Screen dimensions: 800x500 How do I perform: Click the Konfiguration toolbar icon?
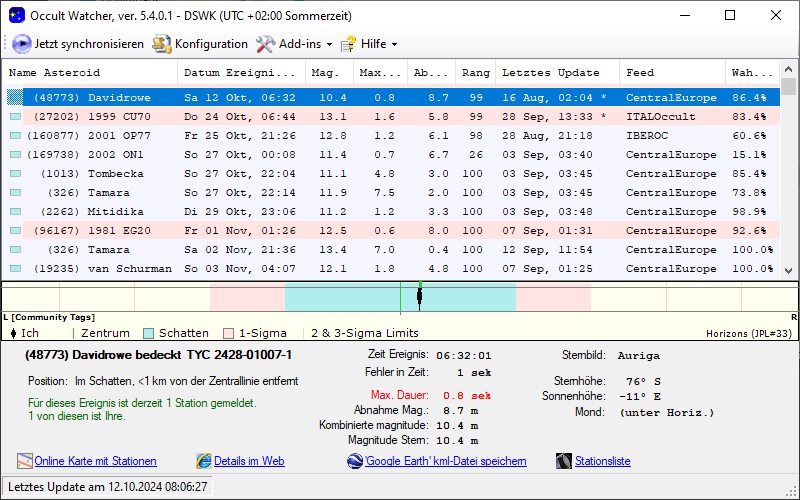(x=162, y=44)
